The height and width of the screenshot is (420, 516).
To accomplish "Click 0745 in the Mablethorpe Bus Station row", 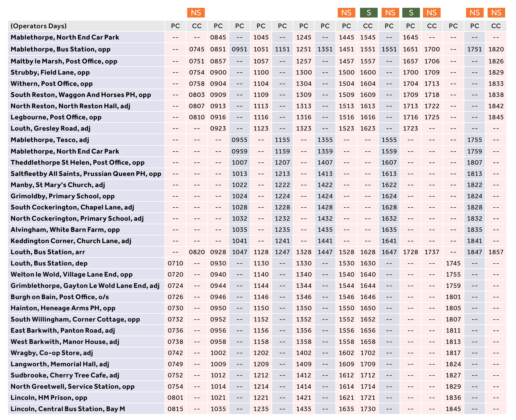I will (197, 49).
